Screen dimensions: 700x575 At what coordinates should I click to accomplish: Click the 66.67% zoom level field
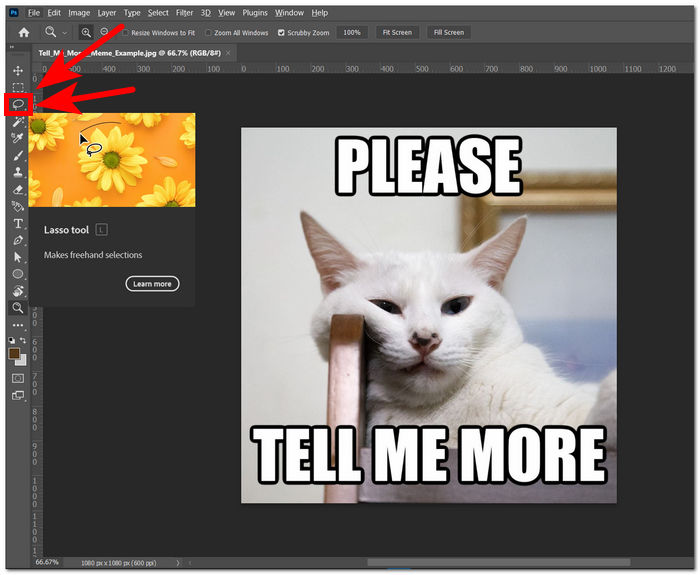click(x=47, y=562)
